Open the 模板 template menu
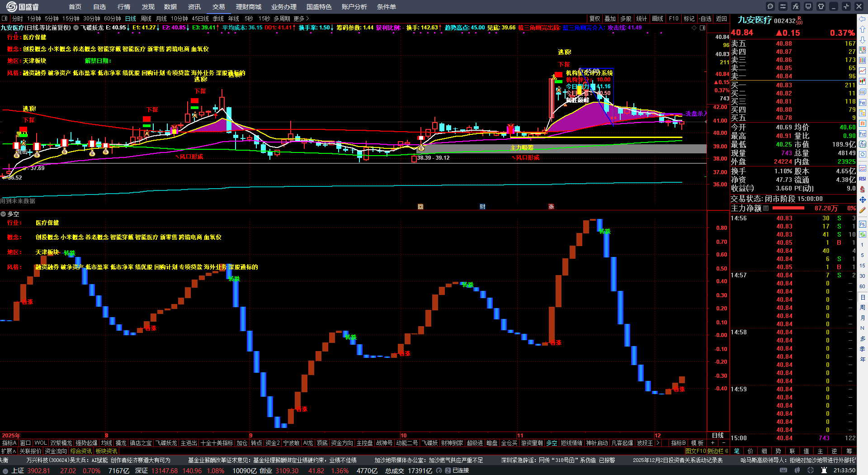 pyautogui.click(x=698, y=443)
